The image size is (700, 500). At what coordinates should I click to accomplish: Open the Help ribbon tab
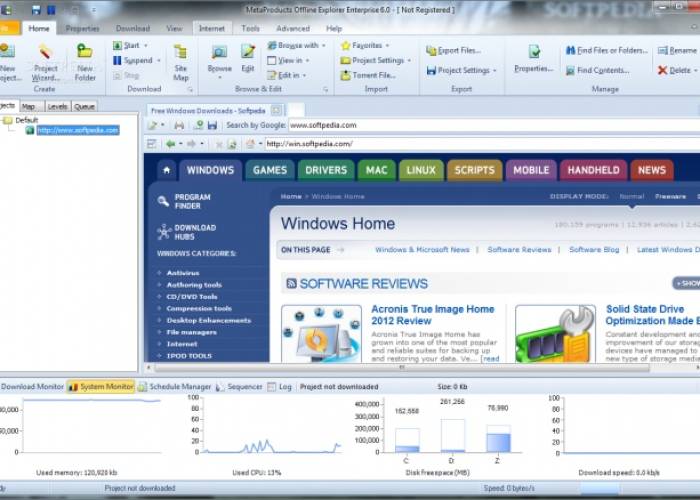coord(333,28)
